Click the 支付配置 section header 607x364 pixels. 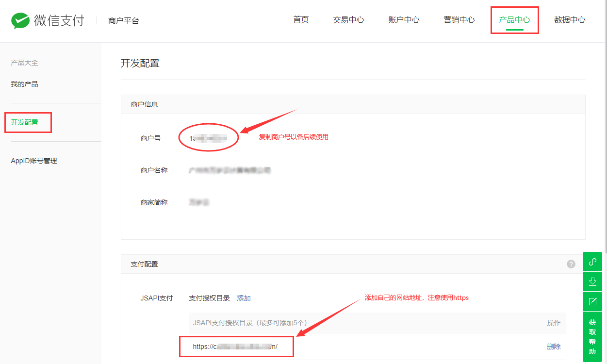click(x=144, y=264)
